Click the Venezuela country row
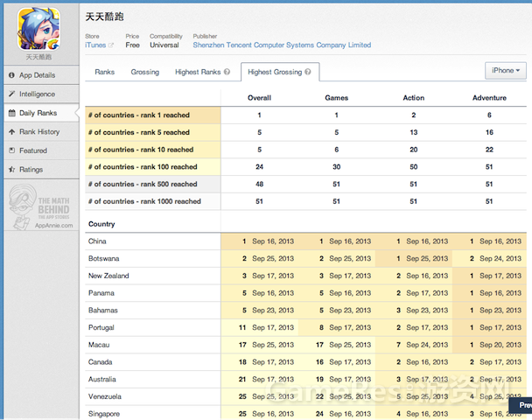Viewport: 532px width, 420px height. (x=305, y=396)
